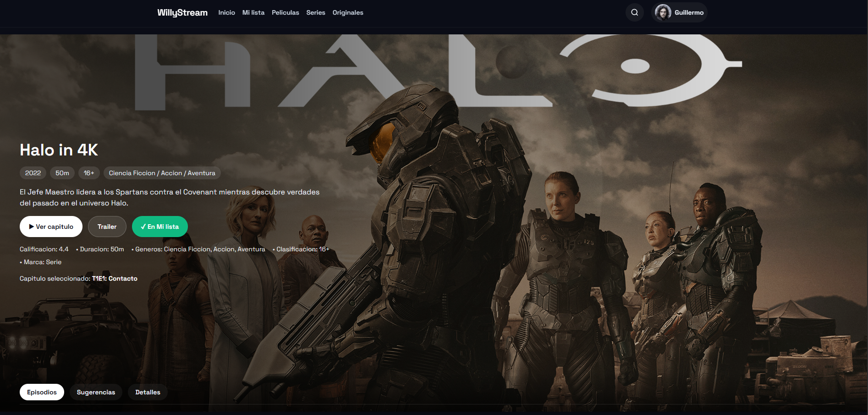Image resolution: width=868 pixels, height=415 pixels.
Task: Open the Peliculas section
Action: point(286,12)
